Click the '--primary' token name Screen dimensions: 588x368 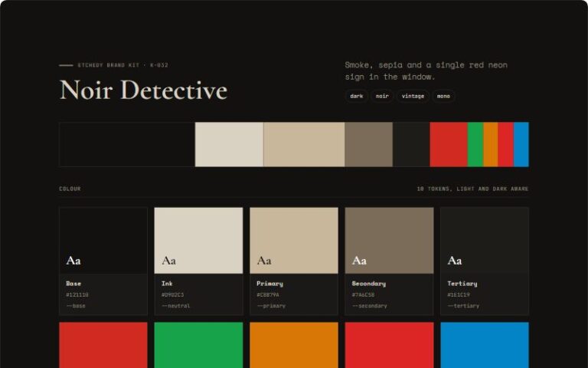tap(271, 306)
